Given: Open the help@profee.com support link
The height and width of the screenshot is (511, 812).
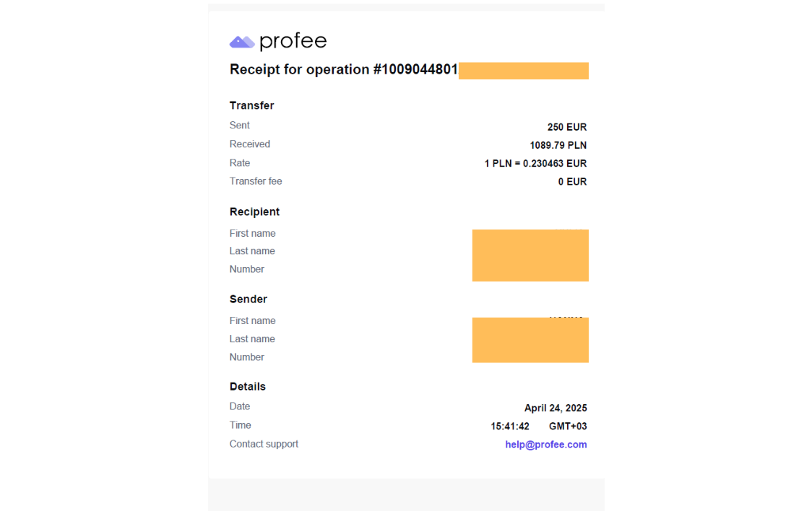Looking at the screenshot, I should point(546,445).
